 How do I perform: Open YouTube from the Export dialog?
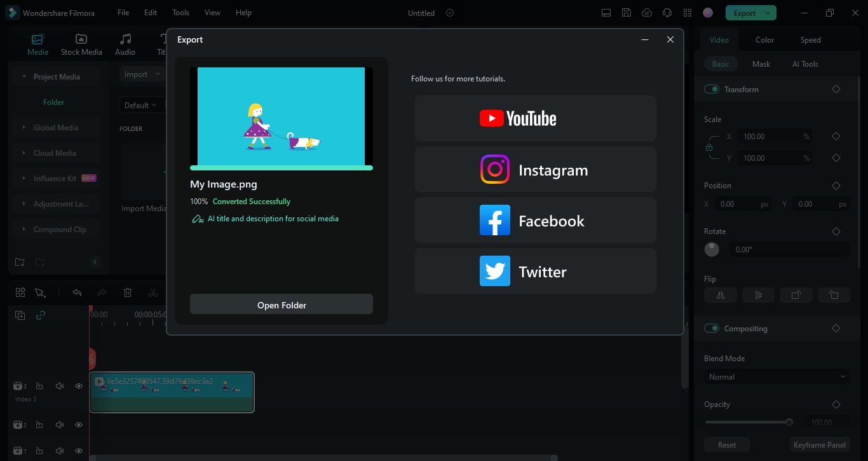[x=535, y=118]
